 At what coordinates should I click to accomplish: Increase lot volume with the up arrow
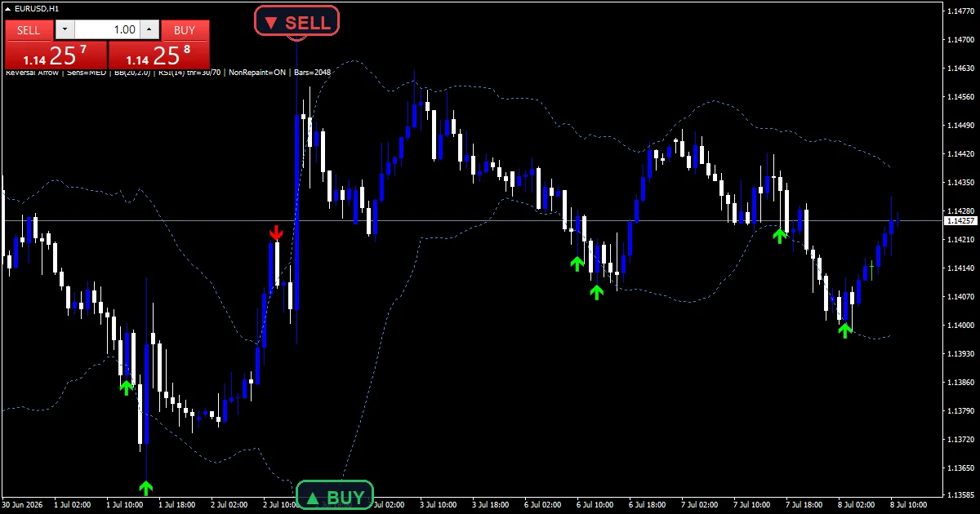point(149,30)
